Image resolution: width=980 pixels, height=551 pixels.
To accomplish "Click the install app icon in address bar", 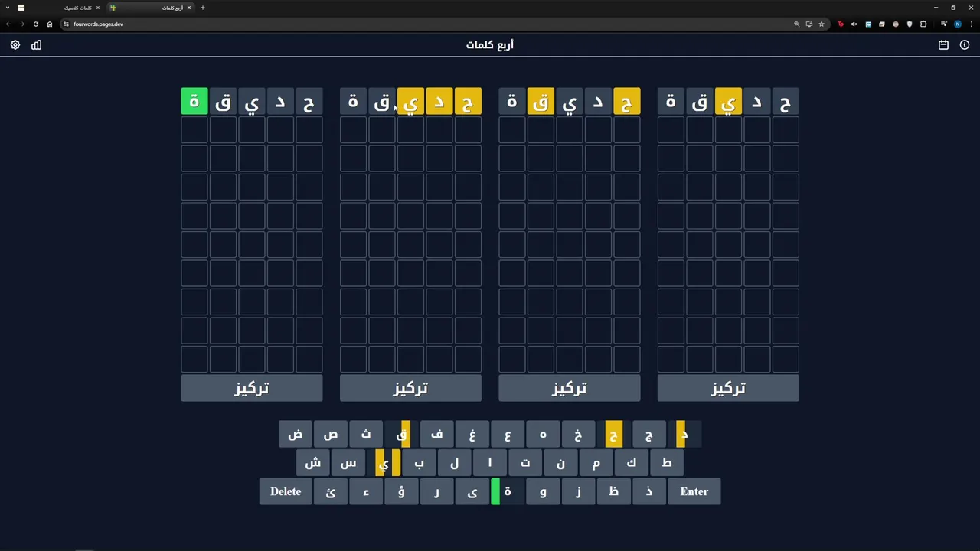I will [808, 24].
